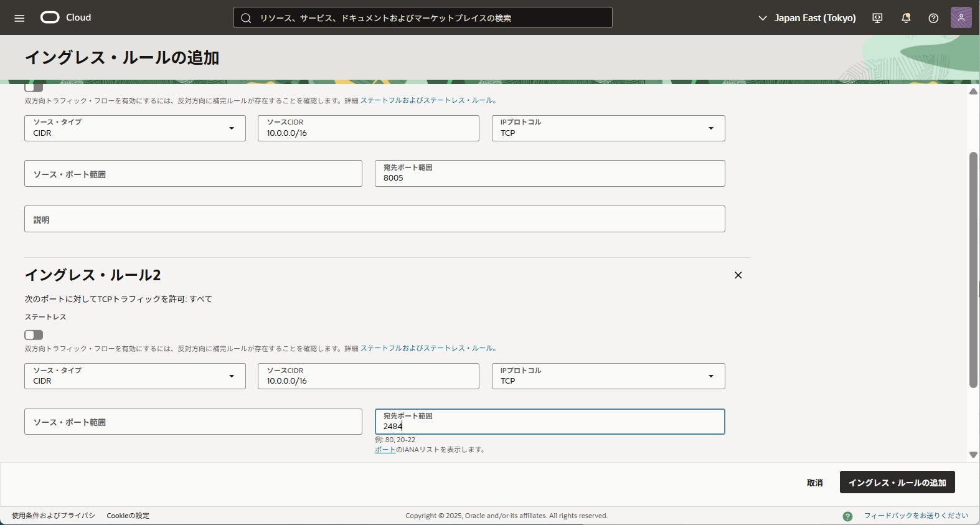Click the Add Ingress Rules button
Viewport: 980px width, 525px height.
[897, 483]
